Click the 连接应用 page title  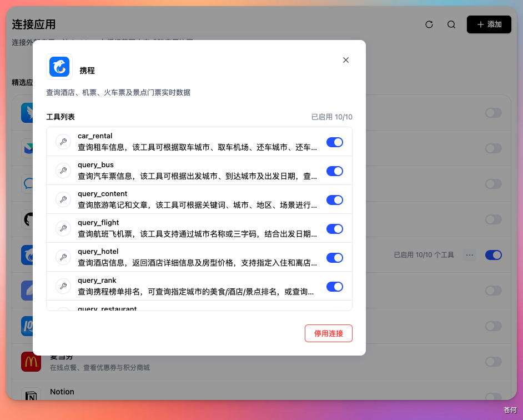pos(34,24)
